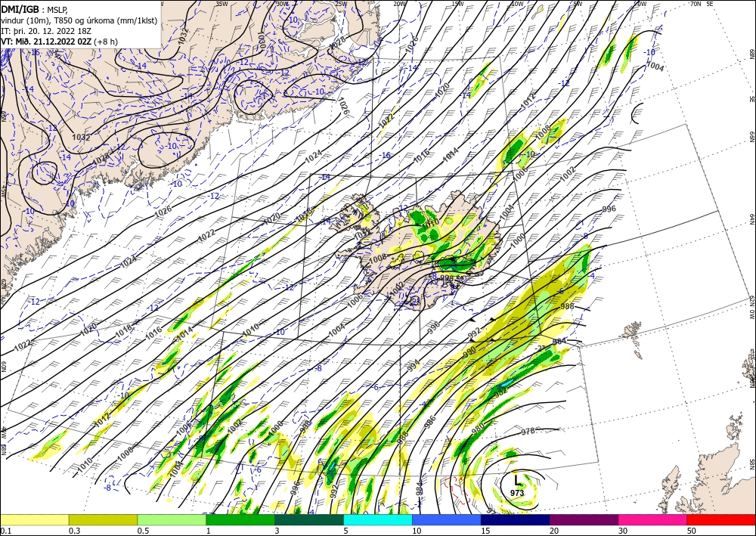The height and width of the screenshot is (536, 756).
Task: Click the 1030 isobar label over Greenland
Action: click(x=261, y=41)
